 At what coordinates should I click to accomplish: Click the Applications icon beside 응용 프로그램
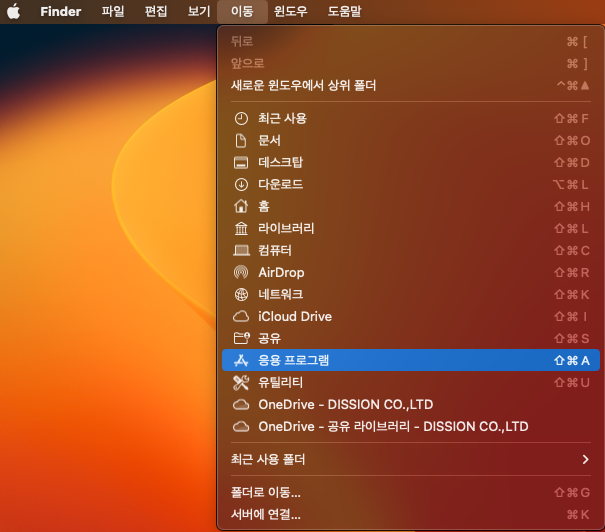[241, 360]
